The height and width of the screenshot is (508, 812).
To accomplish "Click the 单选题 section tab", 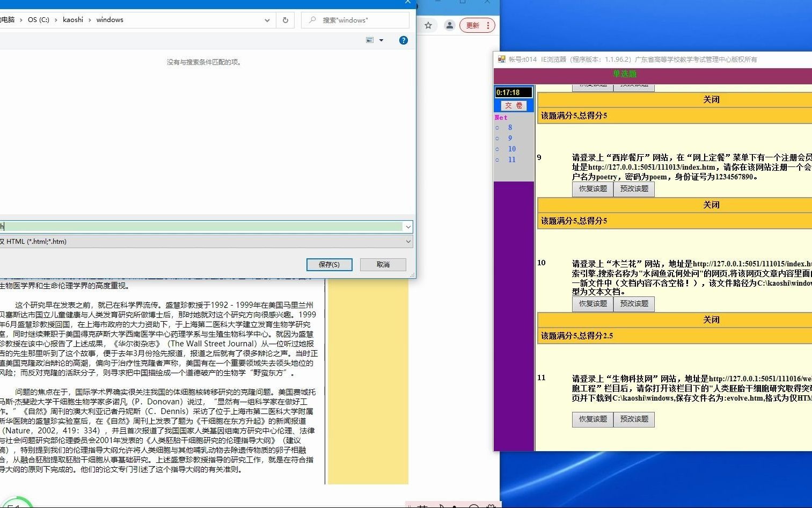I will click(x=625, y=74).
